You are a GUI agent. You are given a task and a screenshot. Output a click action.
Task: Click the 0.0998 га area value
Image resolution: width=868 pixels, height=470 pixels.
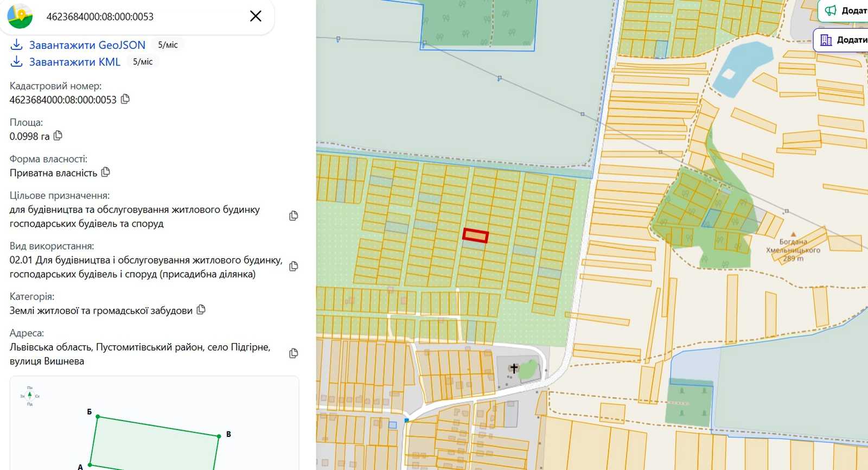29,136
